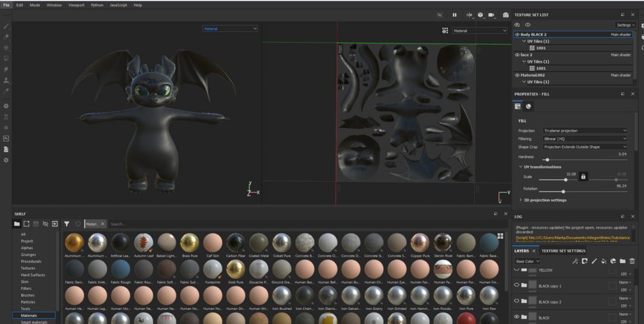Hide the Body BLACK 2 texture set

coord(517,35)
